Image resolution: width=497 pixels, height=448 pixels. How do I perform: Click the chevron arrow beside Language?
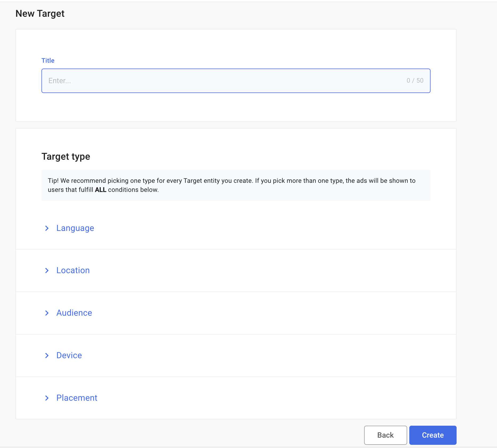coord(47,228)
